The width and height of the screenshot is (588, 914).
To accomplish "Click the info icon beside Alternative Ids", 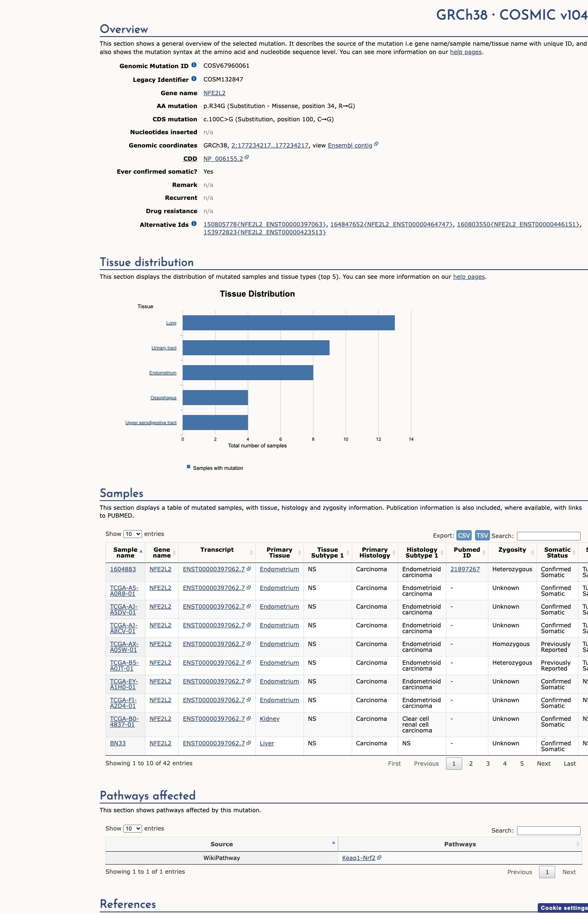I will [194, 224].
